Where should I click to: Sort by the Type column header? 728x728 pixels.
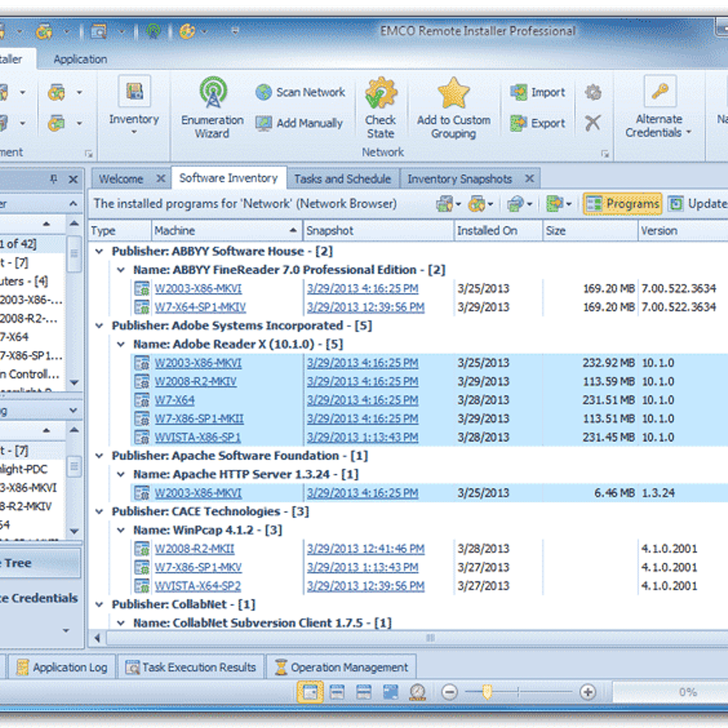(120, 231)
